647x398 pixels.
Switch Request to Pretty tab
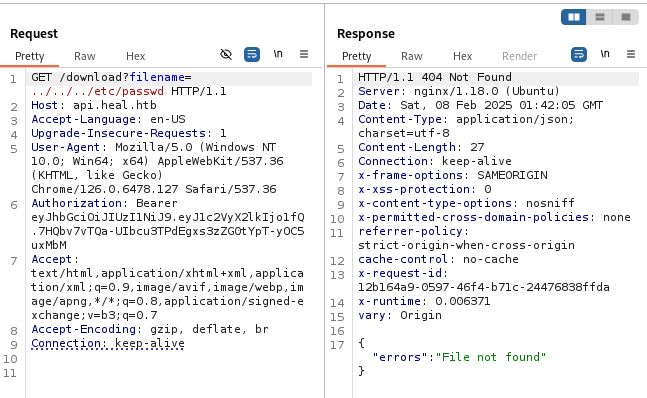[x=30, y=56]
